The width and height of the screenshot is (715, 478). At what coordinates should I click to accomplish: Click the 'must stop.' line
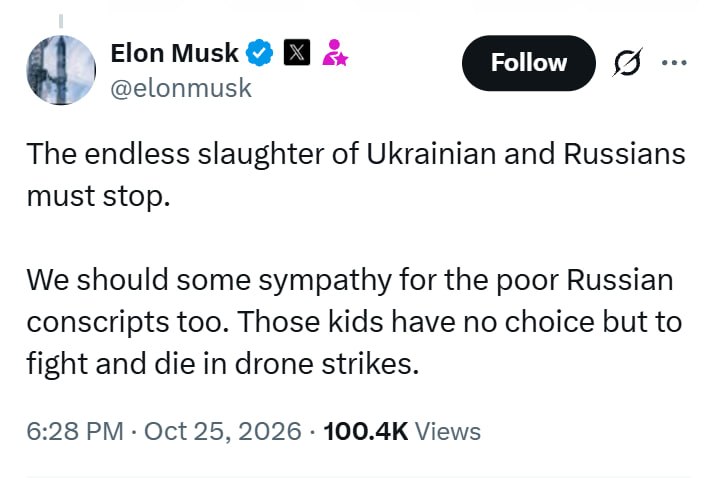pos(98,197)
